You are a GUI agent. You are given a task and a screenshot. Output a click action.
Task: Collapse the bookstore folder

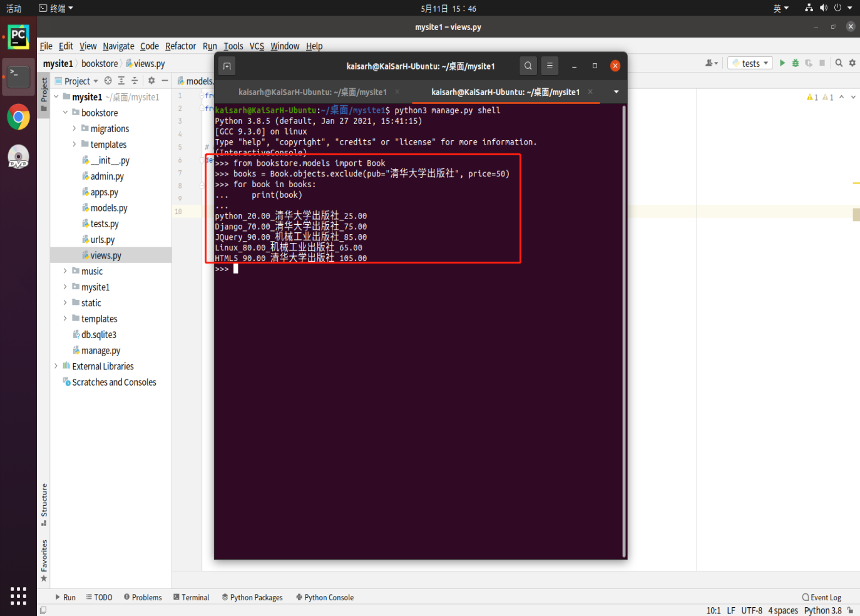[x=65, y=113]
